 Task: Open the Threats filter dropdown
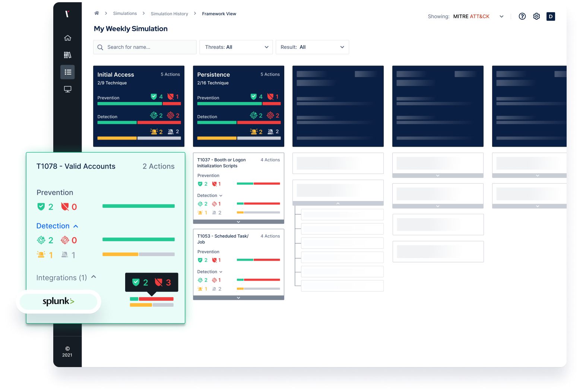tap(236, 47)
